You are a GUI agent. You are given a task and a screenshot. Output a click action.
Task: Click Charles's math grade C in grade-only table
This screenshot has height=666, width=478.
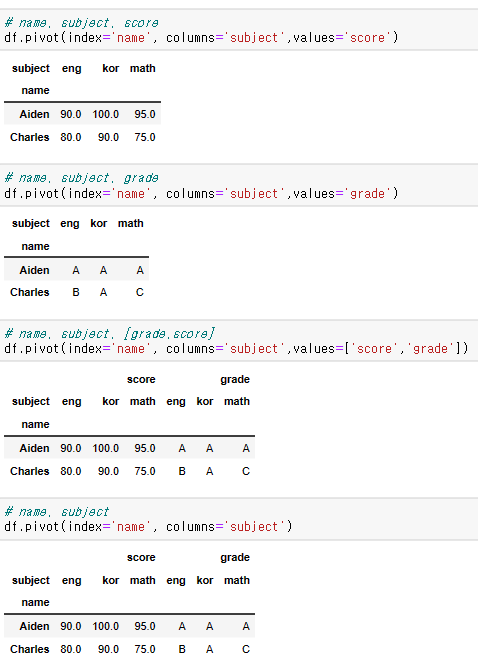pos(139,292)
